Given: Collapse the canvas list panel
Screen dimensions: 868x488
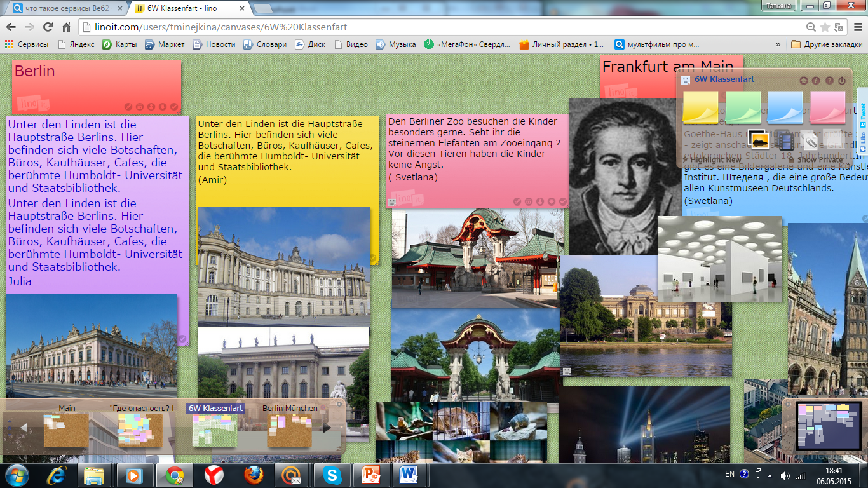Looking at the screenshot, I should pos(339,404).
